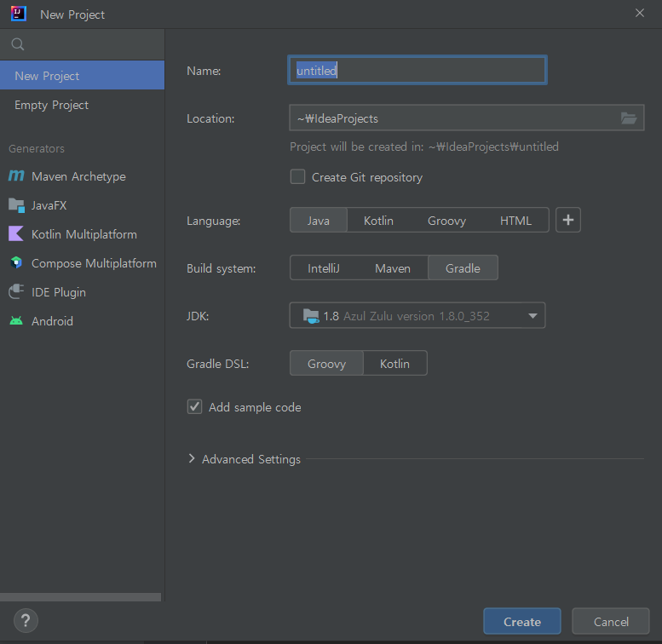This screenshot has height=644, width=662.
Task: Select Java language option
Action: (x=319, y=221)
